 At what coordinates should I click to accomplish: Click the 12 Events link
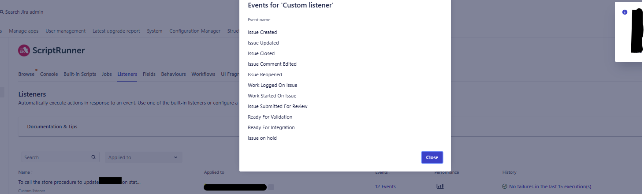click(385, 187)
